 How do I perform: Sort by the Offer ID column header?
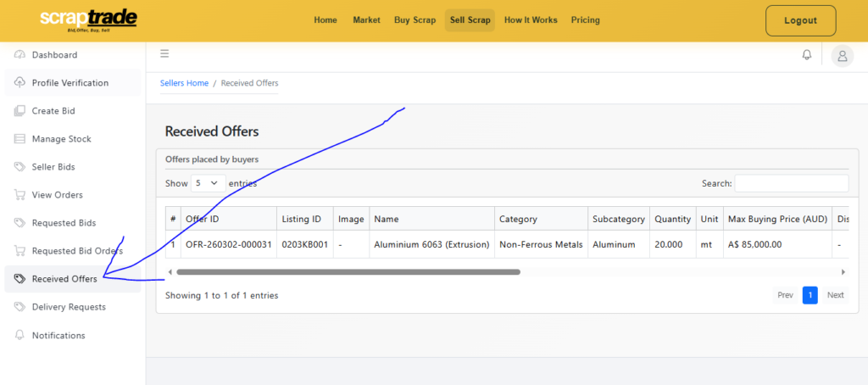tap(229, 219)
